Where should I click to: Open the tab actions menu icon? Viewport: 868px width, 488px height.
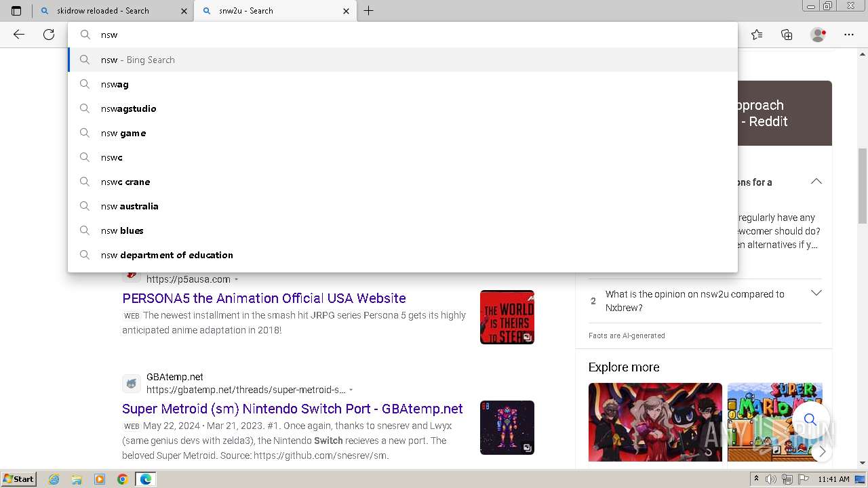pyautogui.click(x=16, y=11)
